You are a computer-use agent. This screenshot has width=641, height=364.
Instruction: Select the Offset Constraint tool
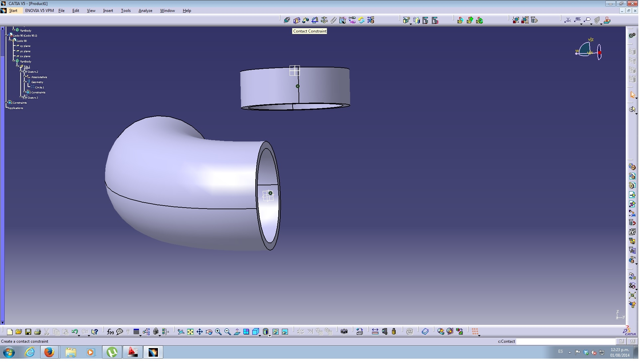(x=306, y=20)
